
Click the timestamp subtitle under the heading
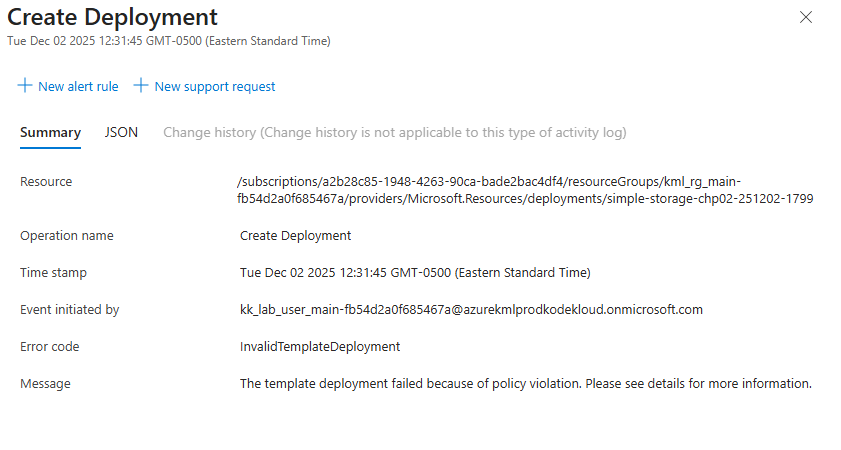pyautogui.click(x=168, y=41)
